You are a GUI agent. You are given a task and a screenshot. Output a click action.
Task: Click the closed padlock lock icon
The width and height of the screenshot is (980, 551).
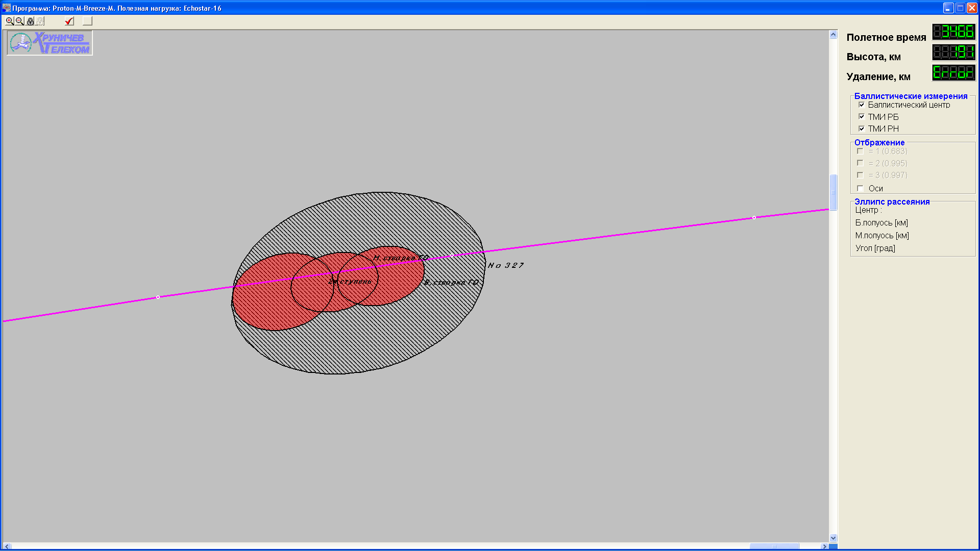(x=31, y=21)
